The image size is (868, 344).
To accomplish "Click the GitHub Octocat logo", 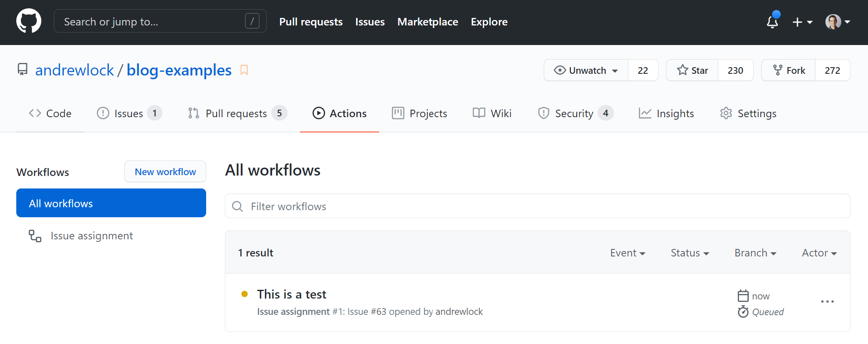I will pyautogui.click(x=29, y=21).
